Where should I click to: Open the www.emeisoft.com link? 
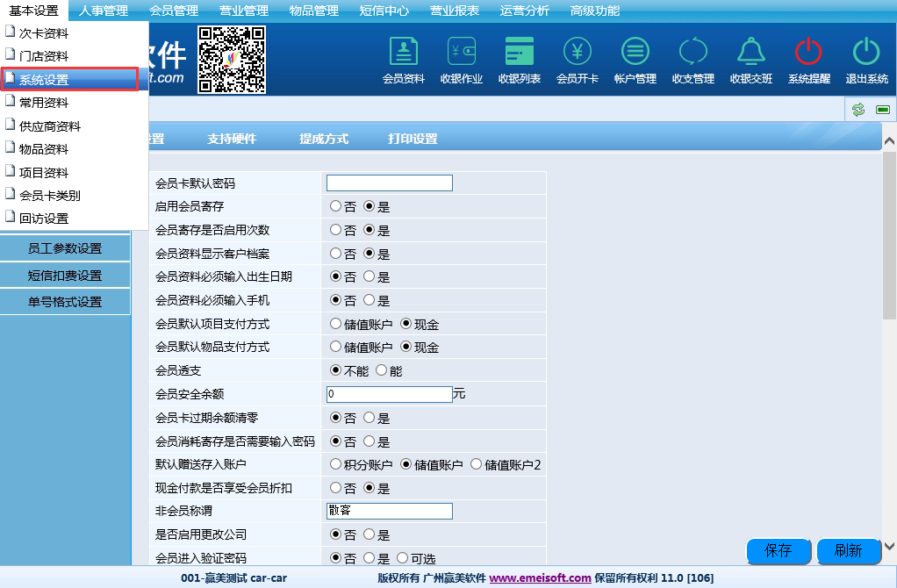[x=540, y=578]
